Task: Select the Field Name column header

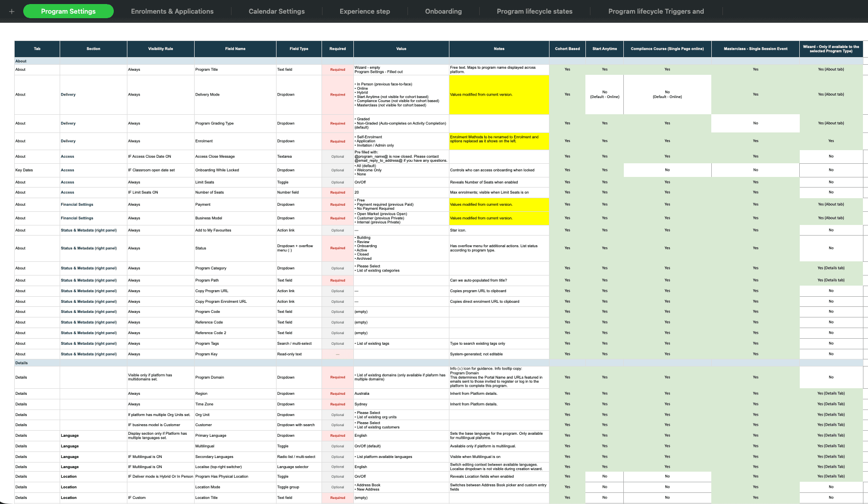Action: click(235, 49)
